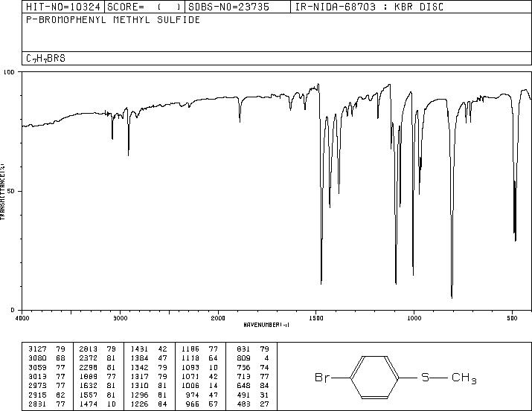Select the 3013 peak entry in table
Image resolution: width=532 pixels, height=411 pixels.
(38, 376)
